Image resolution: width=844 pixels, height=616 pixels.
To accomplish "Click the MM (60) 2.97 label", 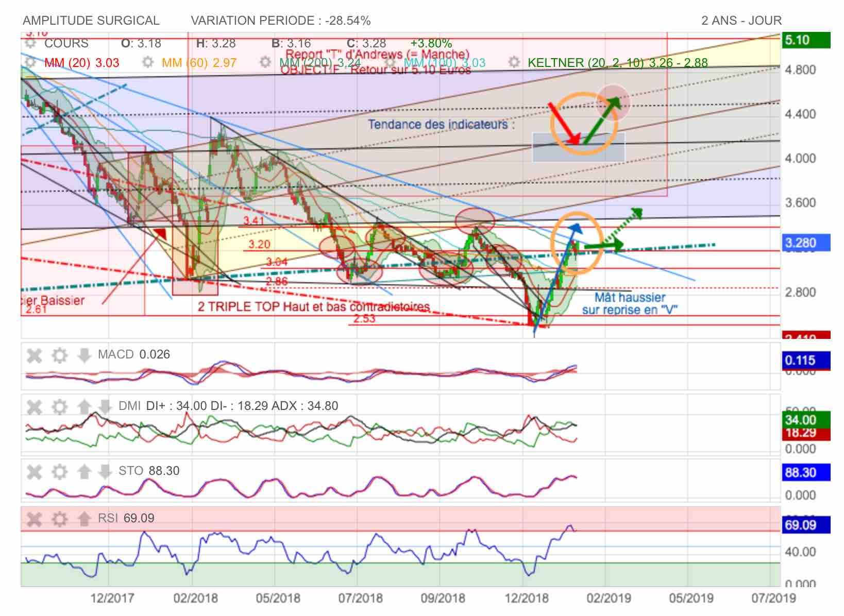I will 199,63.
